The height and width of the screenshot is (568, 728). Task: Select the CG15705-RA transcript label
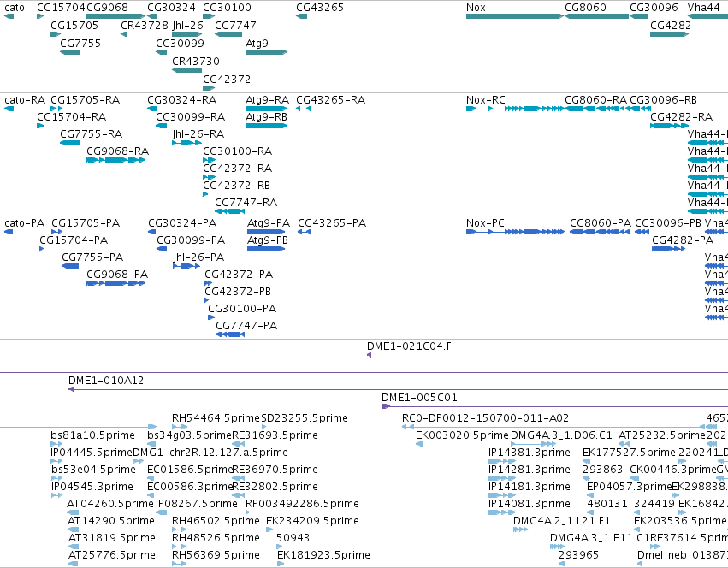(85, 100)
